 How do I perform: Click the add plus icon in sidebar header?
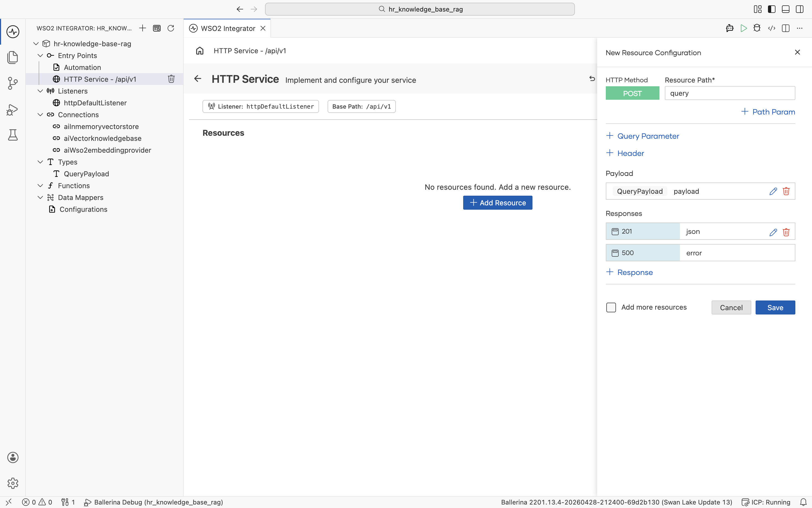click(143, 28)
